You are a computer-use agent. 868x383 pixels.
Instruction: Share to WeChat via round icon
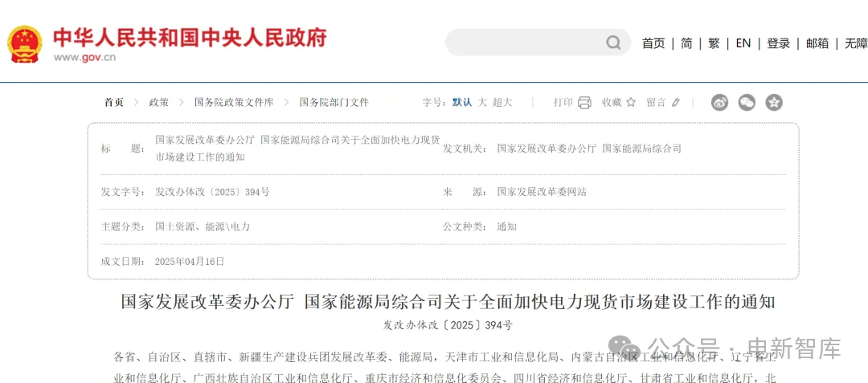(x=747, y=102)
